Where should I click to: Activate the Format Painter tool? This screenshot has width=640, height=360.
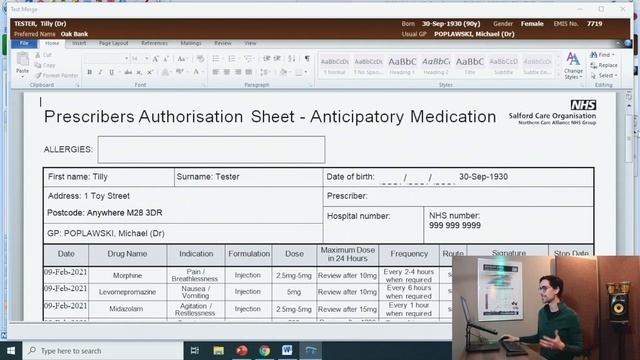(x=56, y=75)
